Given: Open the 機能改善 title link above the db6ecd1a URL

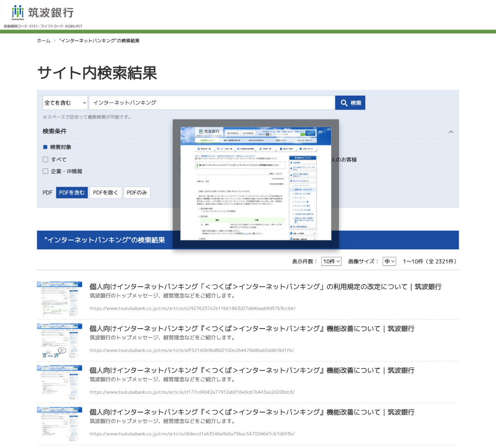Looking at the screenshot, I should pos(252,412).
